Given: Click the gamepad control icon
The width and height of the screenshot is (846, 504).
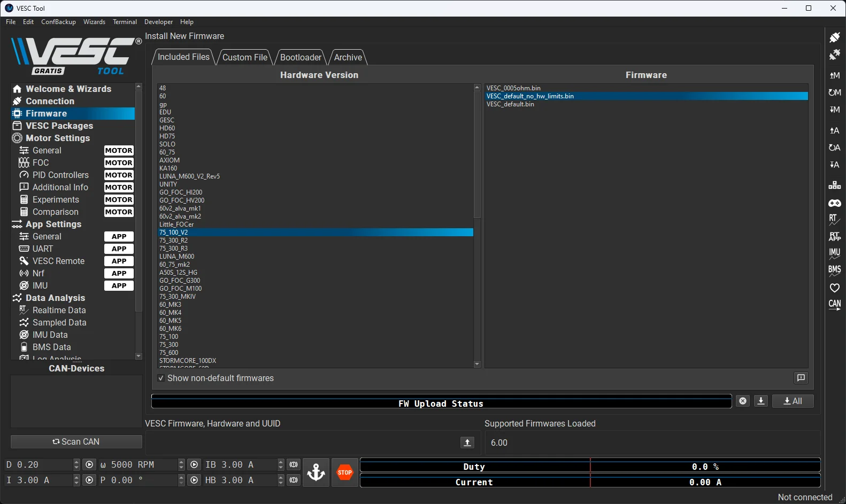Looking at the screenshot, I should click(x=834, y=203).
